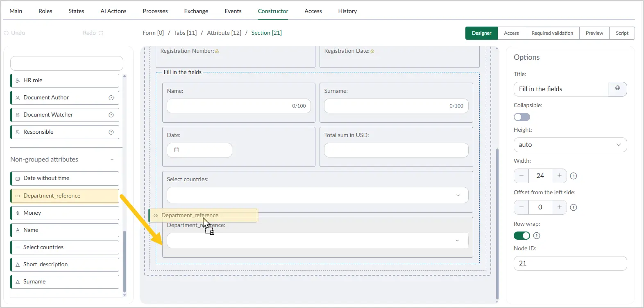Click the Node ID field
644x308 pixels.
tap(570, 263)
